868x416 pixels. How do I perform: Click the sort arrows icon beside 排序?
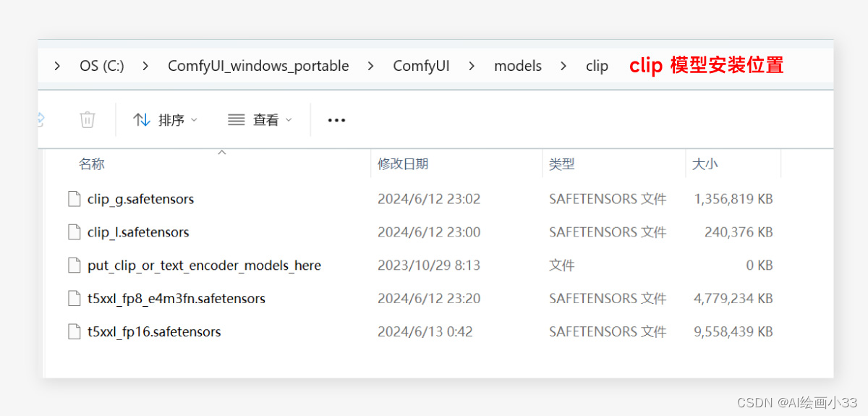(x=142, y=120)
